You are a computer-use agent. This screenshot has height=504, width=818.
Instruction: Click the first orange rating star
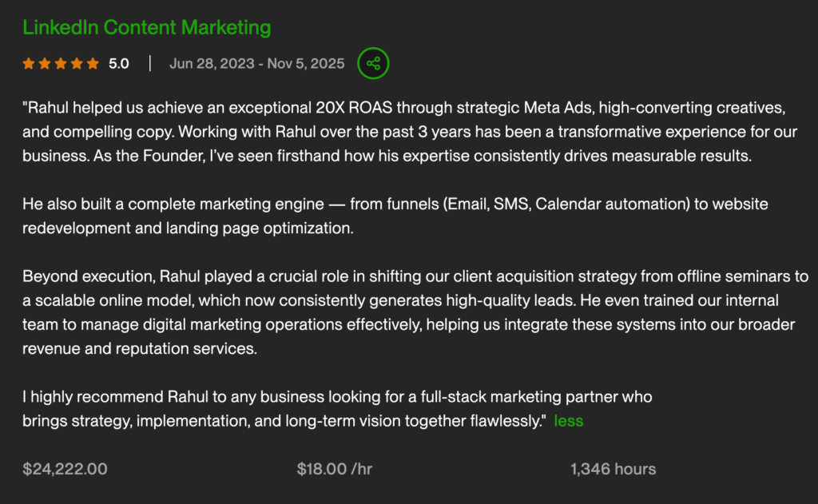29,64
